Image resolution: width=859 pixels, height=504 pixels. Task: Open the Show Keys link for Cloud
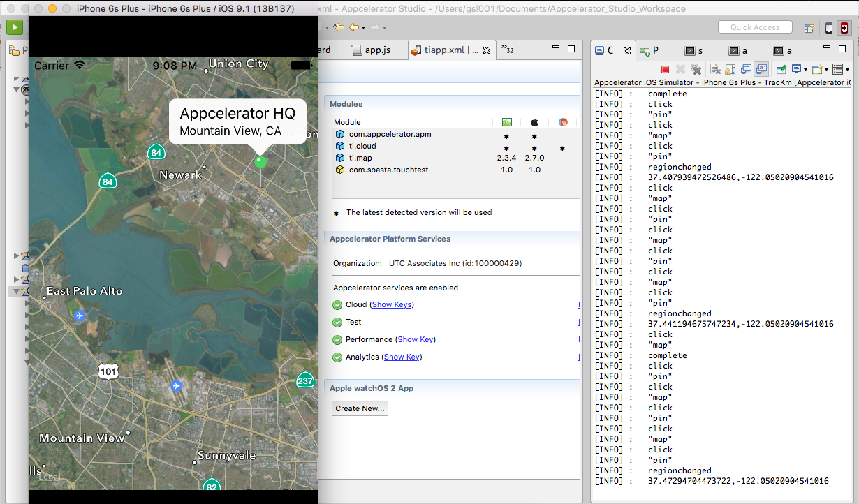392,304
